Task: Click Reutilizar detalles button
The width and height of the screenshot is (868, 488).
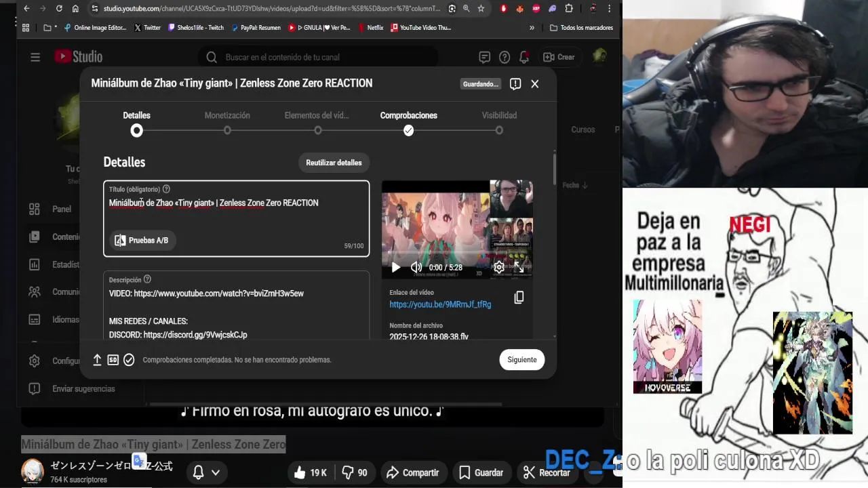Action: click(x=334, y=163)
